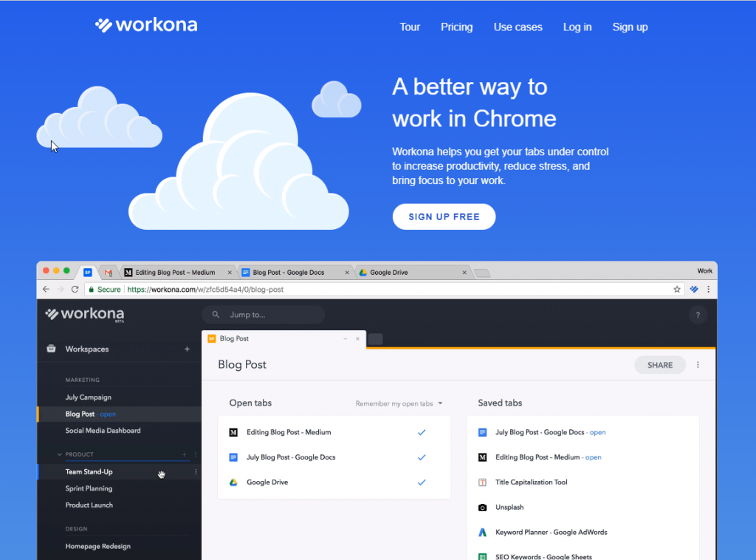Open the help question mark icon
756x560 pixels.
698,314
